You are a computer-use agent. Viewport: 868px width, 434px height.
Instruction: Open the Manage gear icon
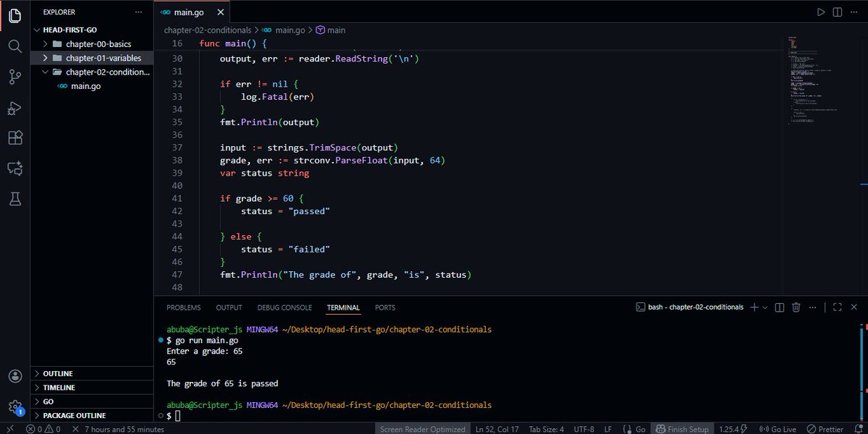15,407
